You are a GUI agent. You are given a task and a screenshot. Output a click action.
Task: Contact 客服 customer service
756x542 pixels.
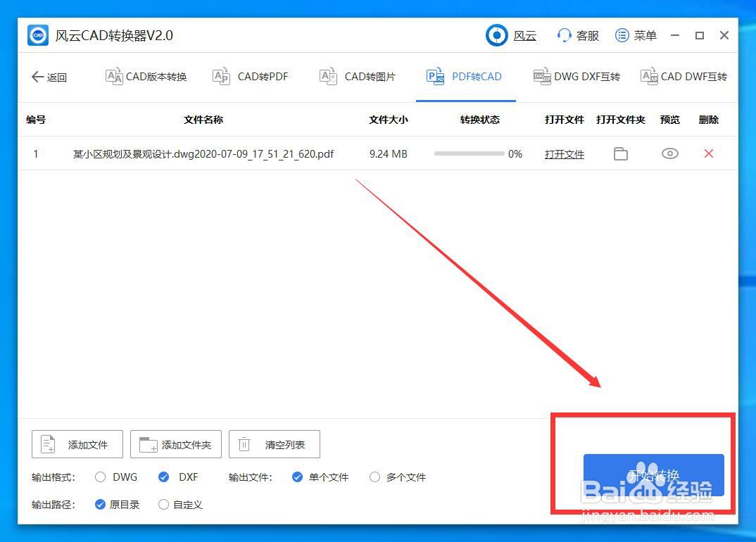click(577, 34)
